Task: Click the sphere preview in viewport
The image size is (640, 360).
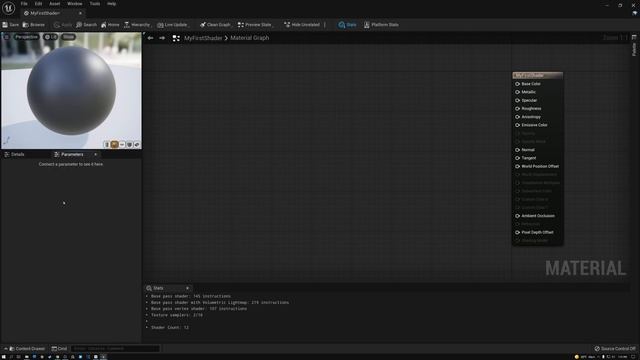Action: point(71,91)
